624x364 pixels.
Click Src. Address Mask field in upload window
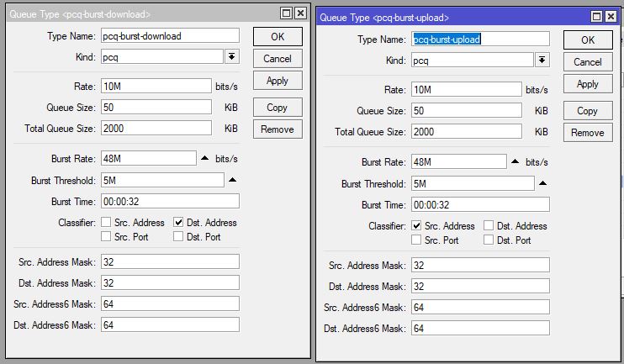point(480,266)
